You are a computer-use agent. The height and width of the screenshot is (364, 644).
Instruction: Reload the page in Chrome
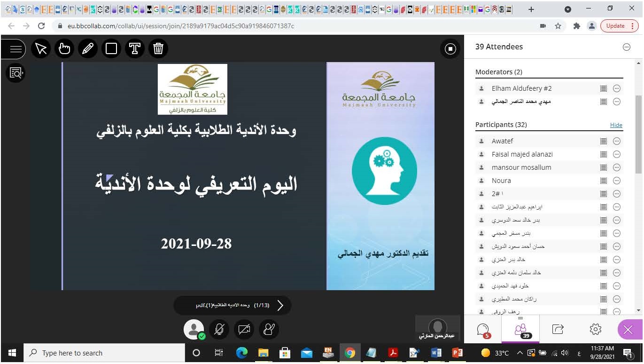[41, 26]
